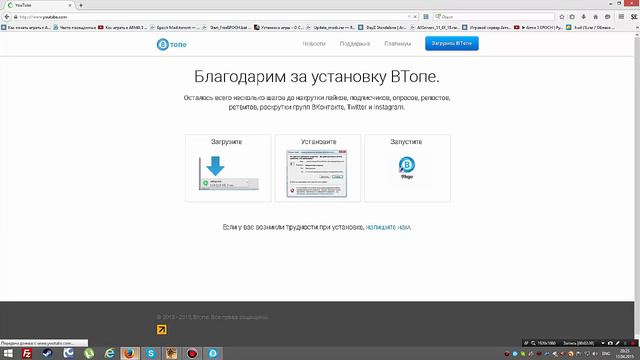This screenshot has width=640, height=360.
Task: Open a new tab with the plus button
Action: click(81, 5)
